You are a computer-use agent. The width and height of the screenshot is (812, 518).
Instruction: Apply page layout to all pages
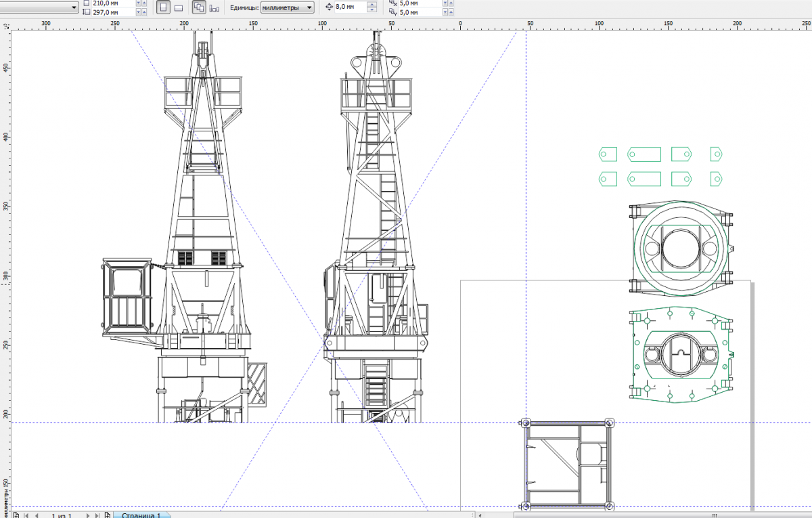click(x=199, y=7)
